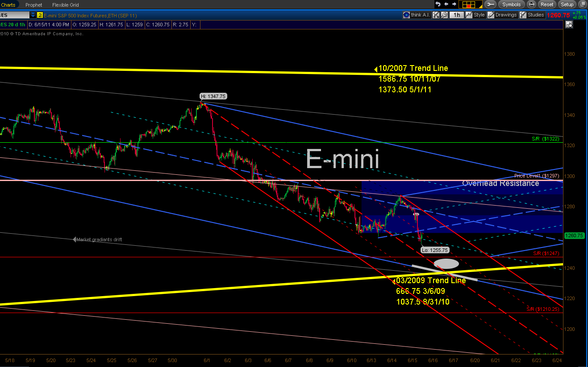Open the Studies menu
Viewport: 588px width, 367px height.
pyautogui.click(x=532, y=15)
